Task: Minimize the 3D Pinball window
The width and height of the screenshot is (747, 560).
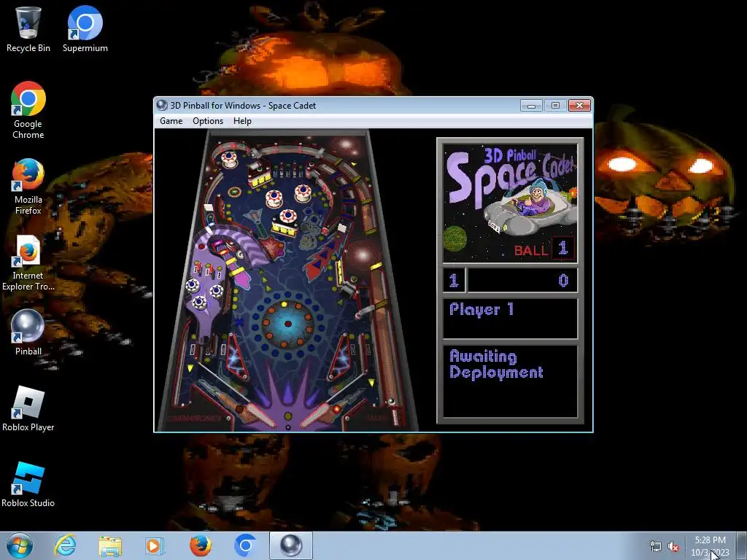Action: [531, 105]
